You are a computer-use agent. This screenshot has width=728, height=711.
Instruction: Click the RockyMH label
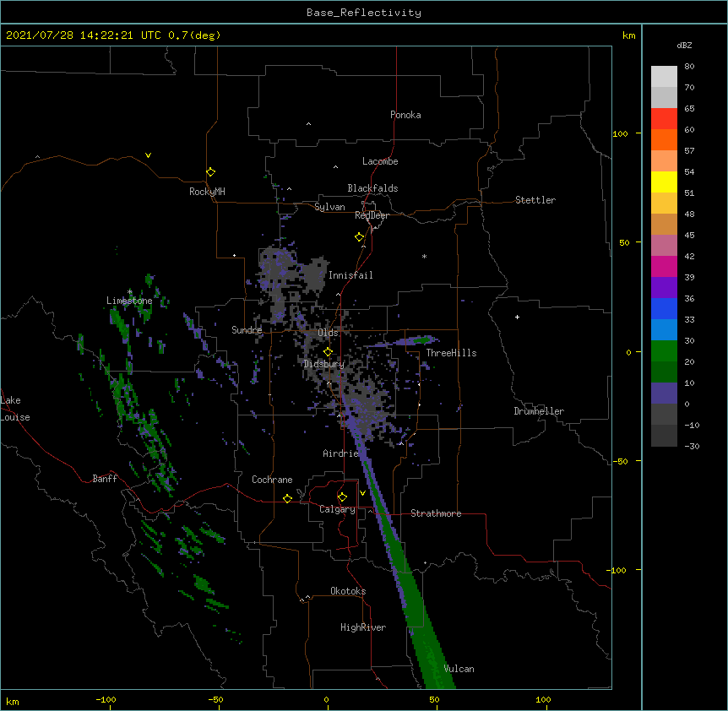(207, 192)
